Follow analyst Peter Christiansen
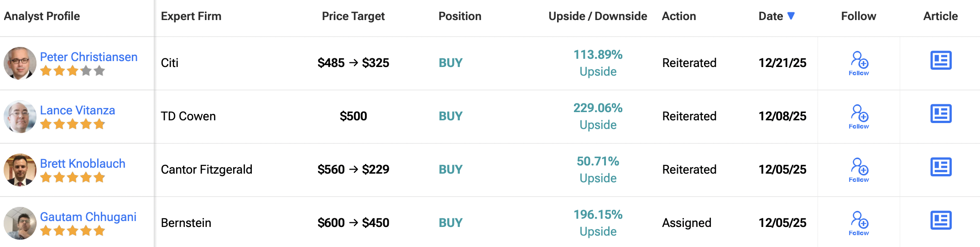Screen dimensions: 980x247 pos(859,63)
